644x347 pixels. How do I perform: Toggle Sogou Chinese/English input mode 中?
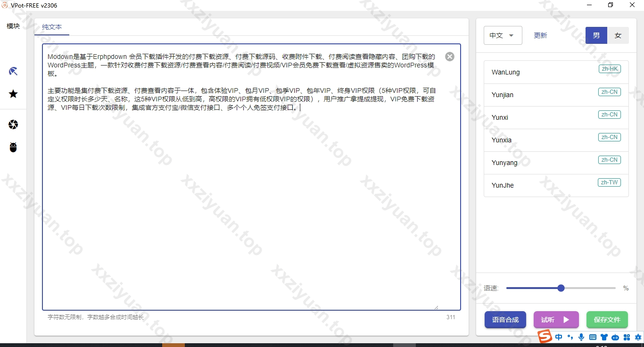[x=559, y=337]
